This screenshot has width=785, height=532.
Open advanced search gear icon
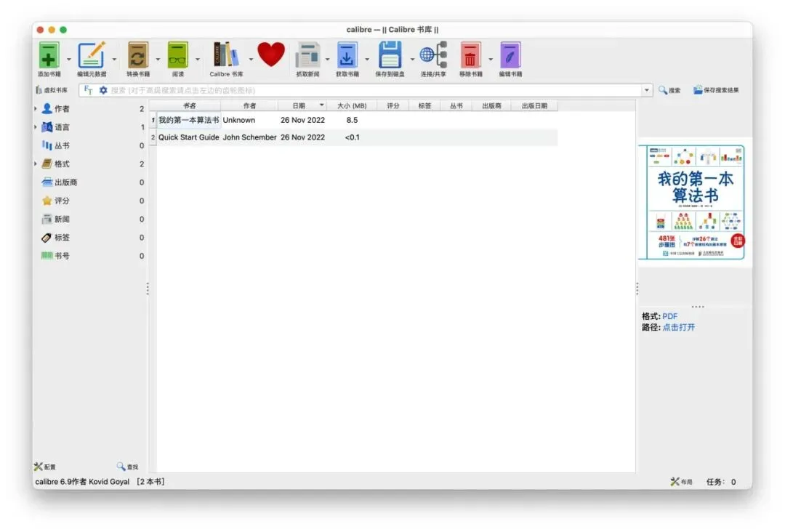tap(103, 90)
